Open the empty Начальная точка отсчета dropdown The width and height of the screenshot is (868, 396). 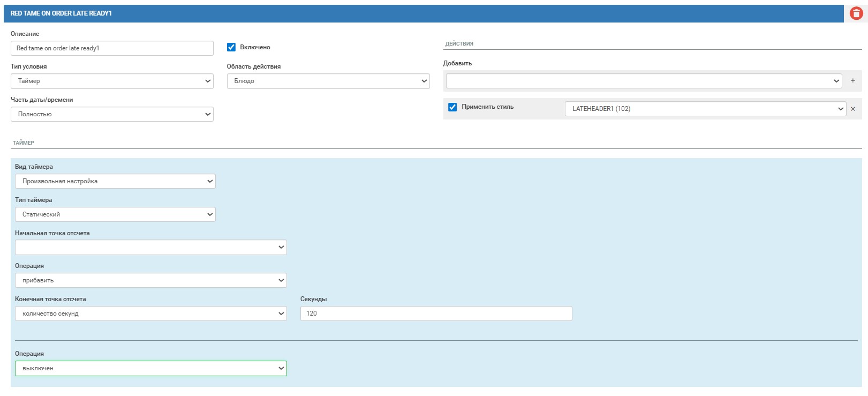click(150, 247)
